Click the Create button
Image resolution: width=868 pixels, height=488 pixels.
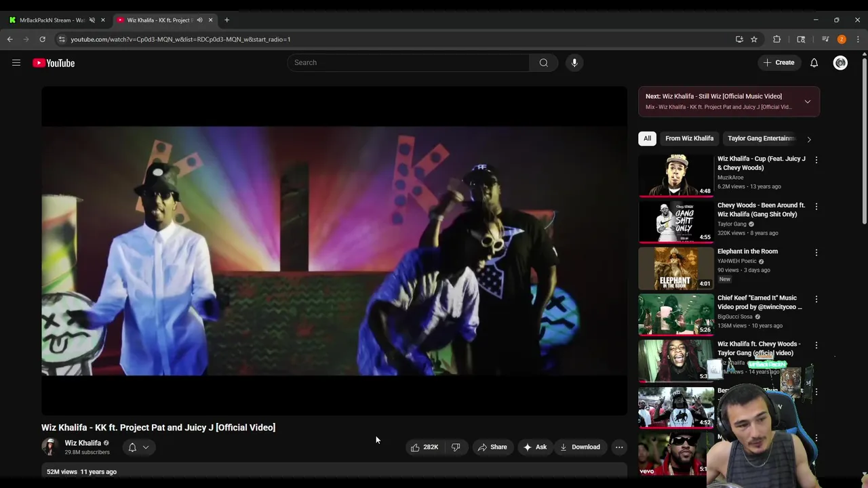point(778,62)
